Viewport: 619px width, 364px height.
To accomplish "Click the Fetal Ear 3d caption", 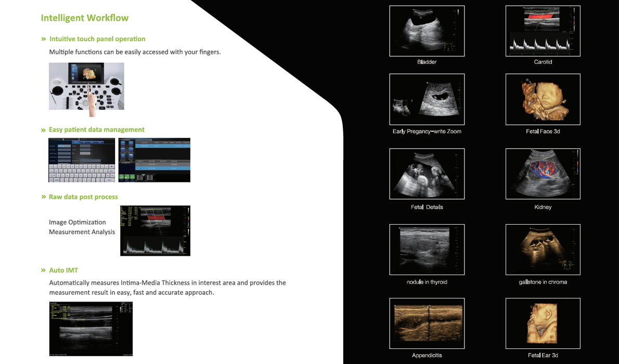I will coord(543,355).
